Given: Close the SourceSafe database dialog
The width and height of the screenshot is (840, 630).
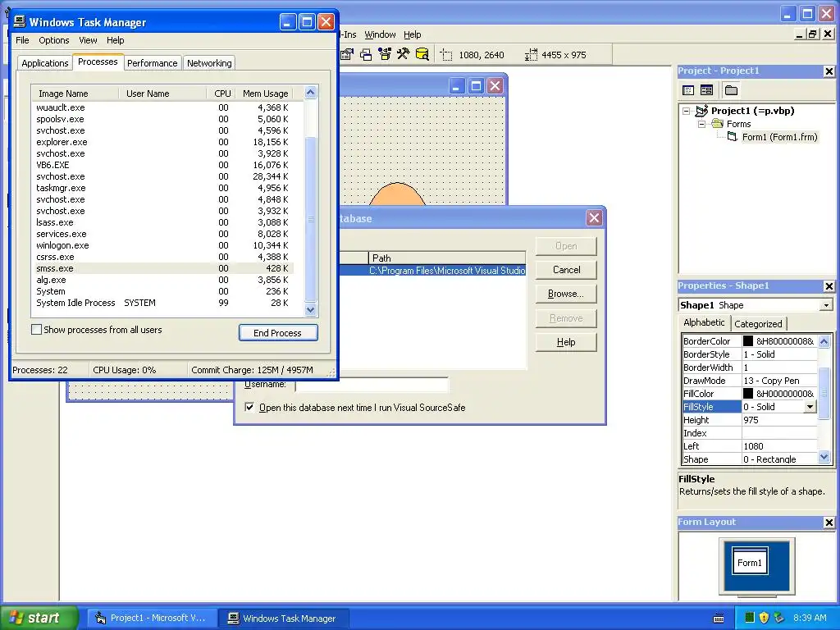Looking at the screenshot, I should 594,217.
